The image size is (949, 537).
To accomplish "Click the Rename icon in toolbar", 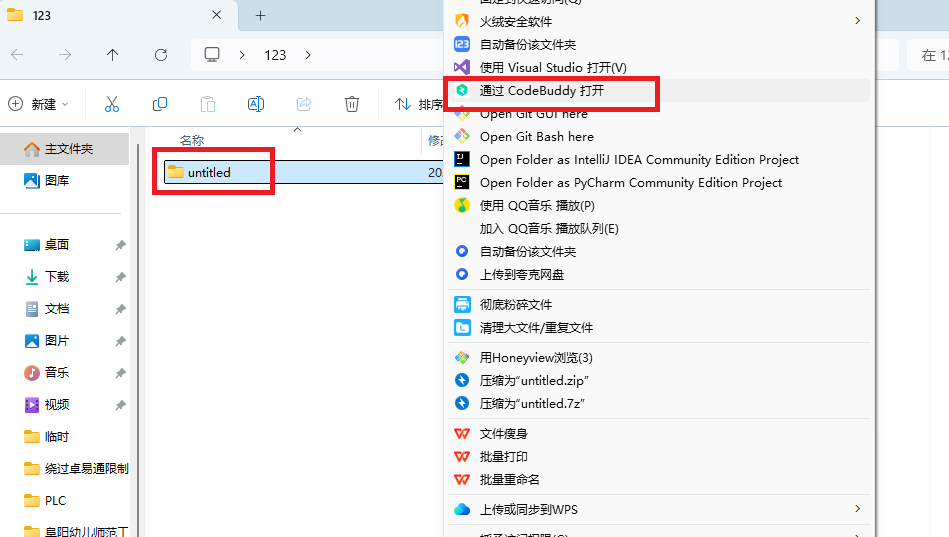I will 256,104.
